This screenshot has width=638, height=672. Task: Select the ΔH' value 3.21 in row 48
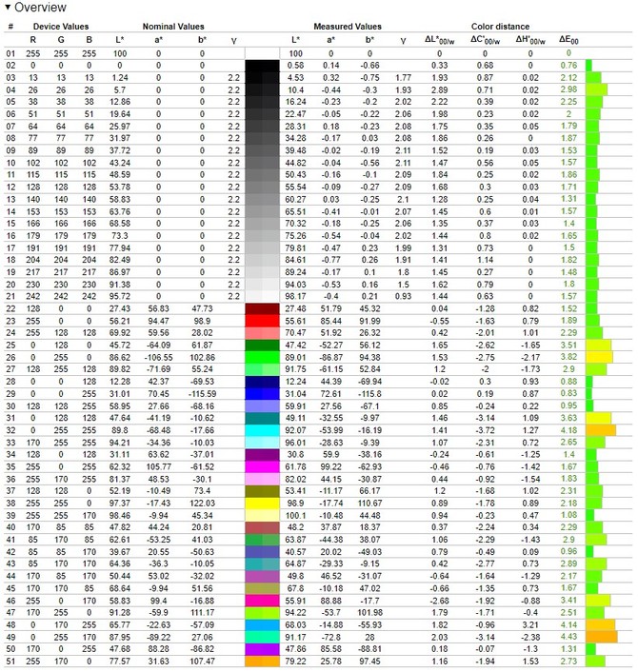pyautogui.click(x=530, y=624)
